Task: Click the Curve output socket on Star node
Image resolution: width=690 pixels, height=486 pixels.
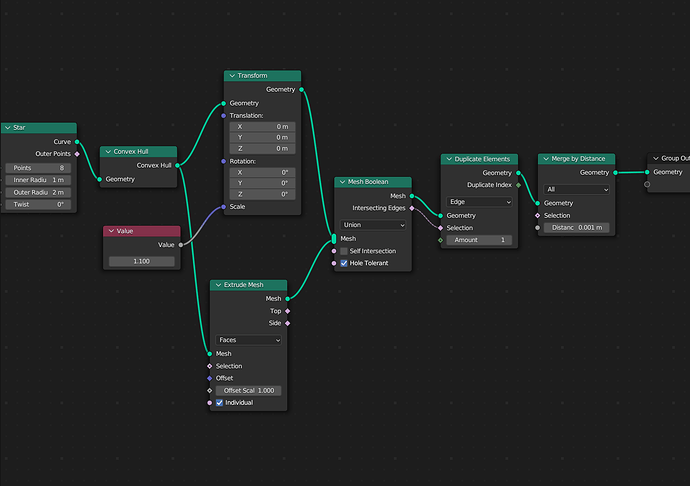Action: coord(77,142)
